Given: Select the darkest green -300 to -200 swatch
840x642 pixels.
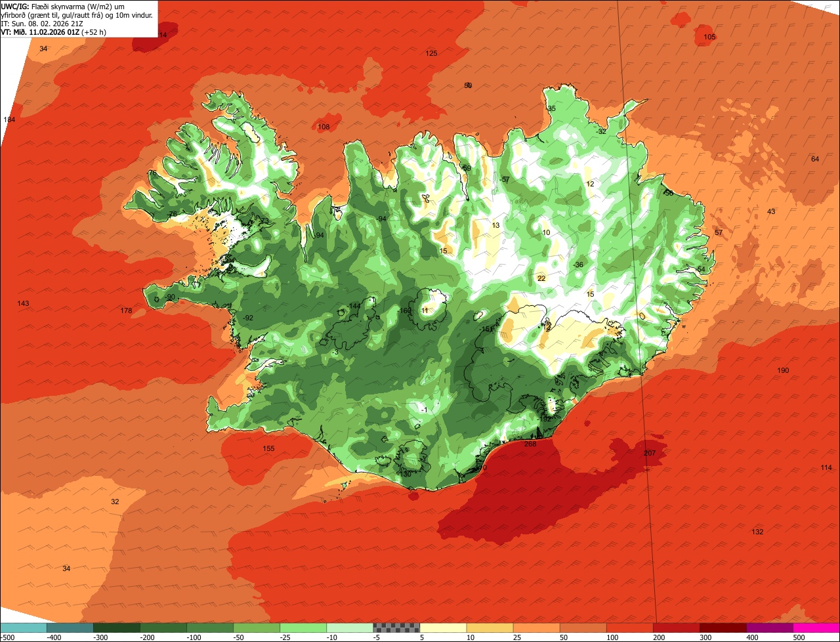Looking at the screenshot, I should coord(117,628).
